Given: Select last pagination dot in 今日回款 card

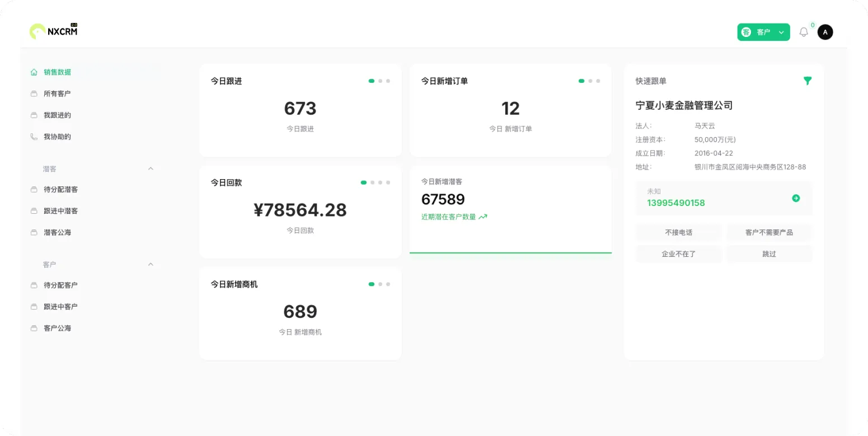Looking at the screenshot, I should tap(388, 182).
